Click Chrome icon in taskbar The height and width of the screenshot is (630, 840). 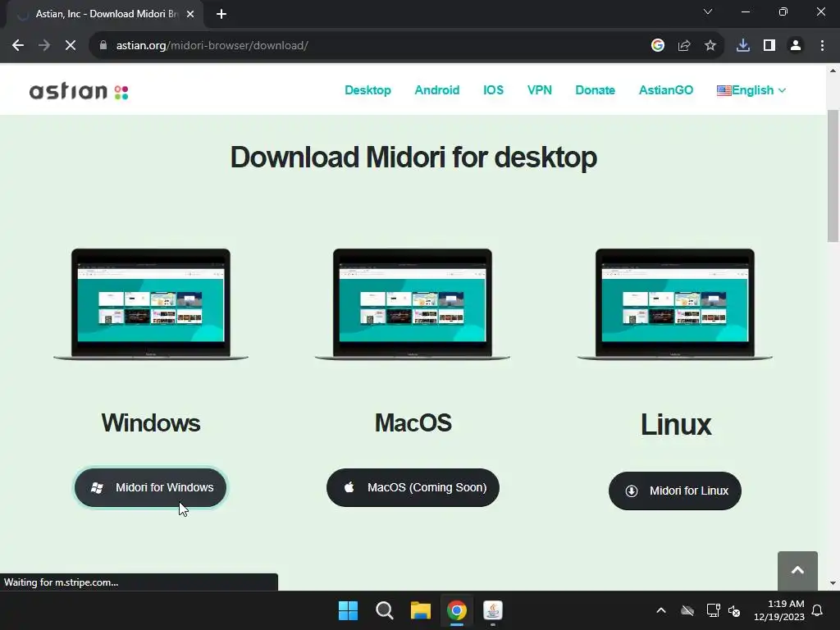tap(457, 610)
